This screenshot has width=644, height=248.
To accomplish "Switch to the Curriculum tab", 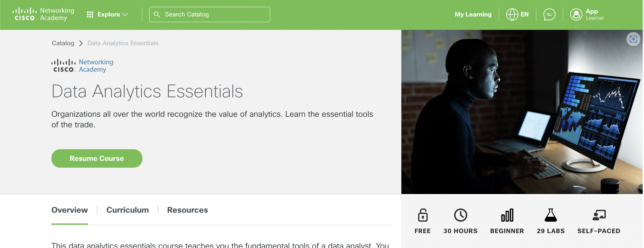I will (x=127, y=210).
